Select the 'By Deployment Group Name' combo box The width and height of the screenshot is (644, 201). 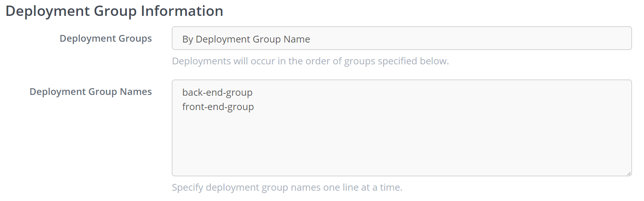coord(246,39)
